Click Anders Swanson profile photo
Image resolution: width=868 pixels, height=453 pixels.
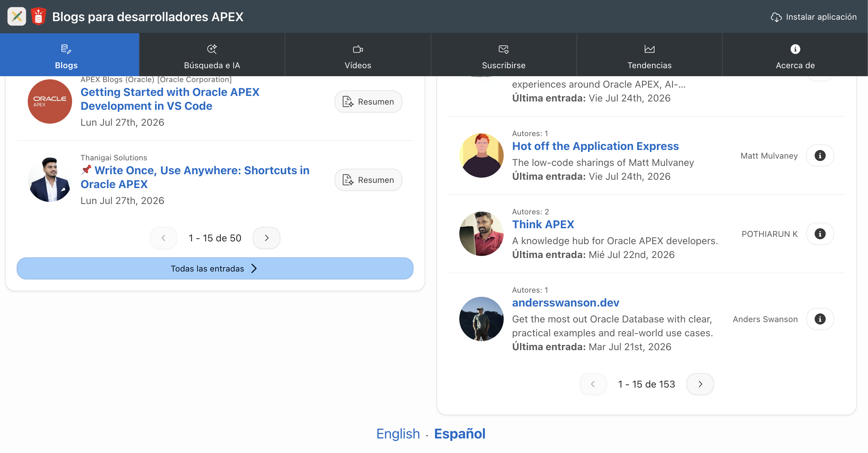(x=481, y=319)
